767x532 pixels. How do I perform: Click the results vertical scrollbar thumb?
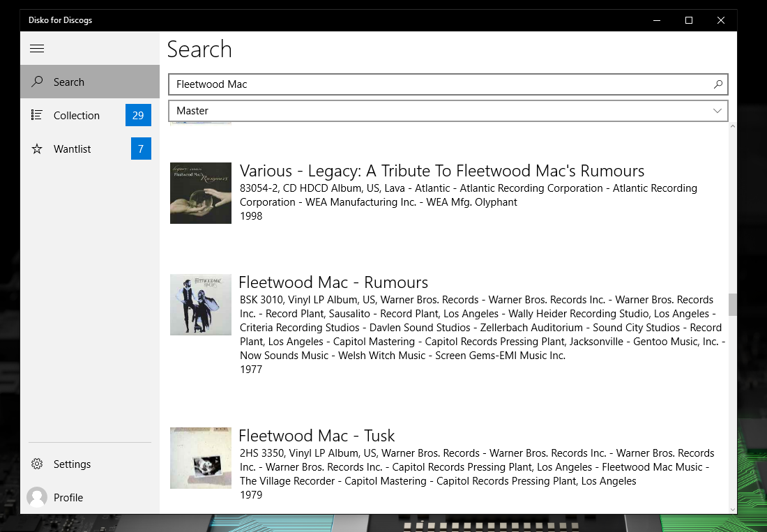pos(732,304)
